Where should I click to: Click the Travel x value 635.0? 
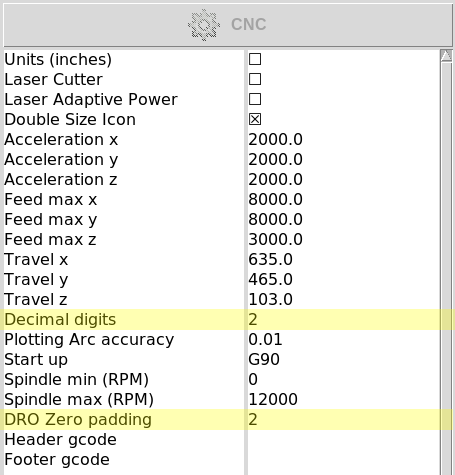point(270,259)
